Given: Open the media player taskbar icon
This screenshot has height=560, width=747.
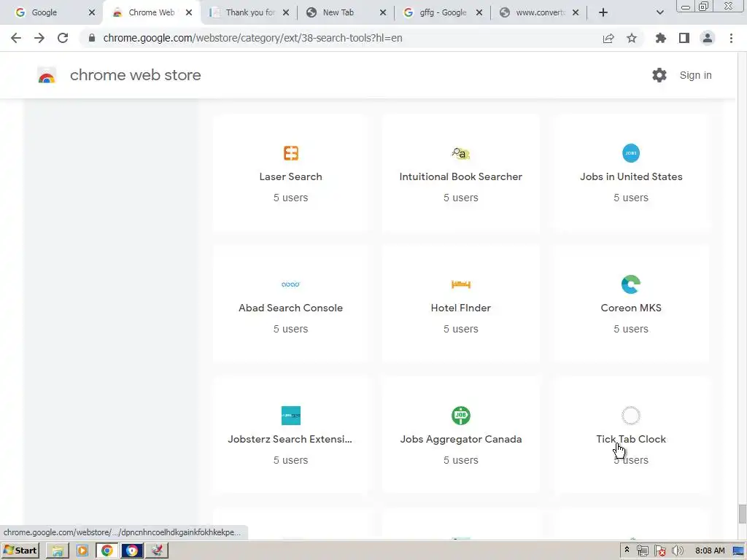Looking at the screenshot, I should [82, 551].
